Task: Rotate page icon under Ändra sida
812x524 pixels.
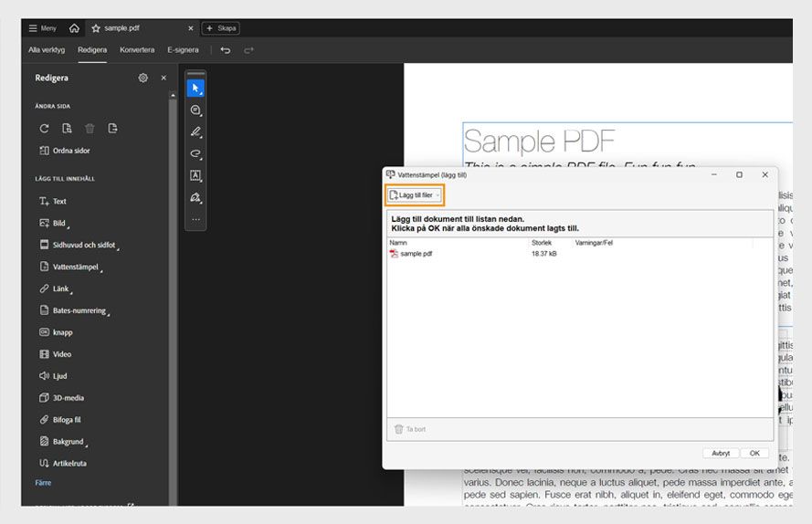Action: pos(44,129)
